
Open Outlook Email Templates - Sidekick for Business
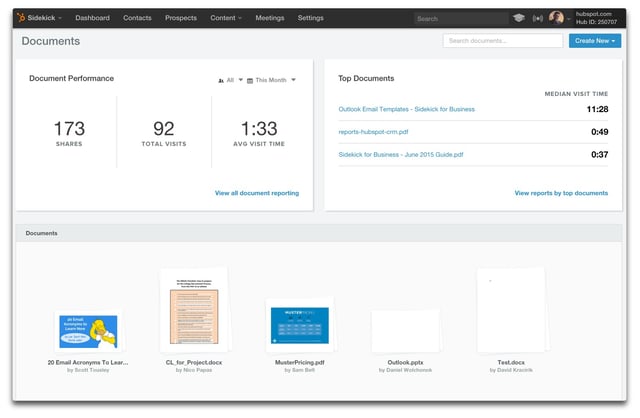(x=407, y=109)
